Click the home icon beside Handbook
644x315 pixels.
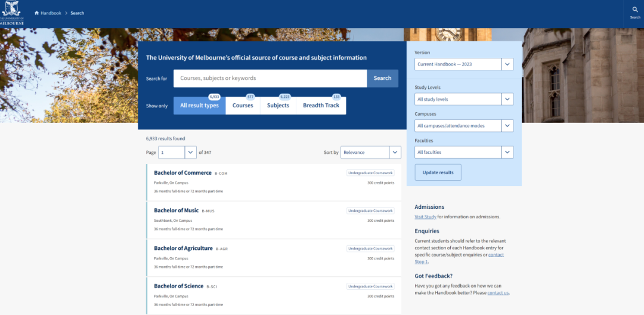36,13
